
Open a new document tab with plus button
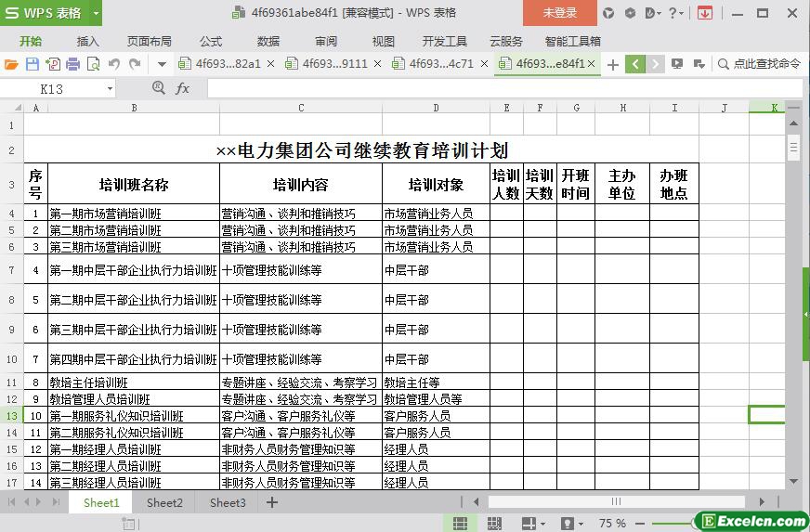click(x=612, y=64)
